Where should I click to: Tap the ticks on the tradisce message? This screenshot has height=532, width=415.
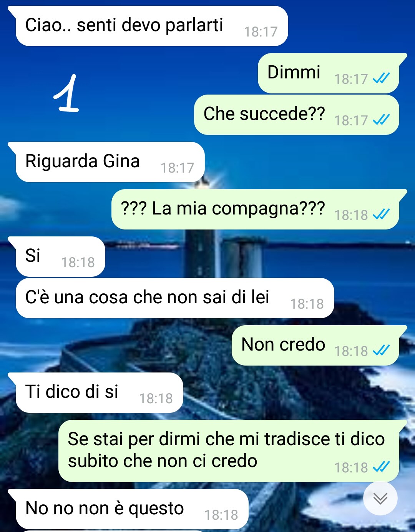(381, 467)
